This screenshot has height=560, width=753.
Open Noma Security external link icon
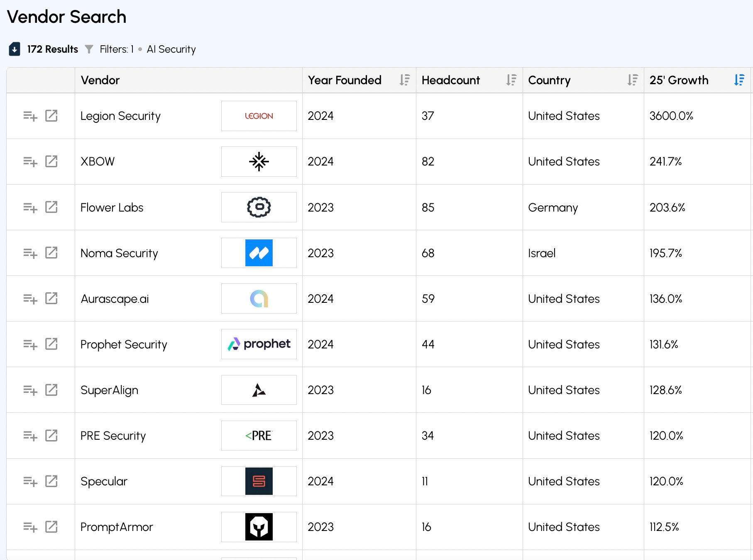pyautogui.click(x=51, y=253)
